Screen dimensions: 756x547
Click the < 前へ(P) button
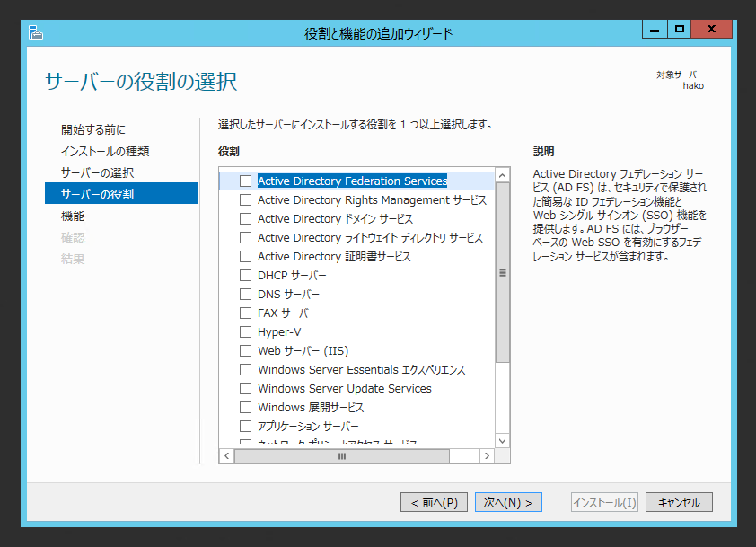pos(434,502)
